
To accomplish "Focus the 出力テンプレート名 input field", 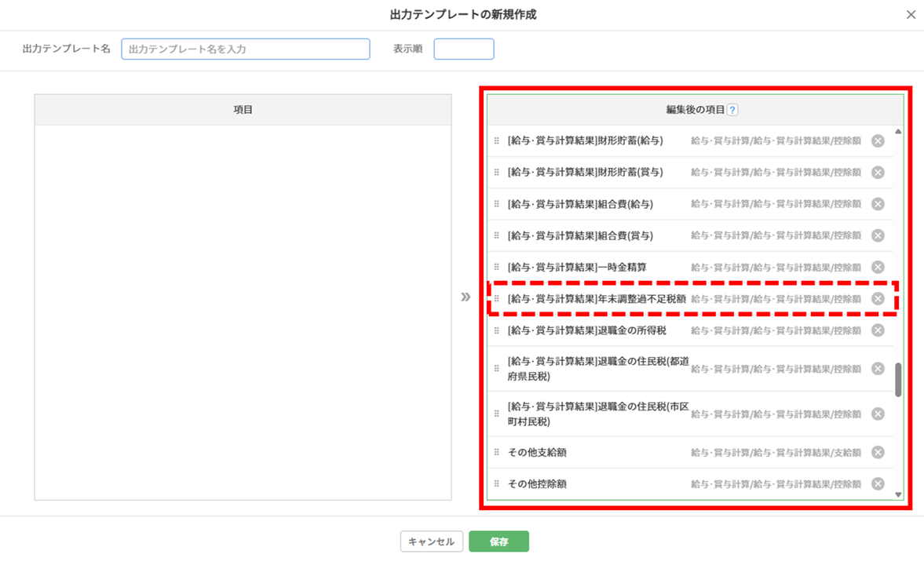I will tap(245, 49).
